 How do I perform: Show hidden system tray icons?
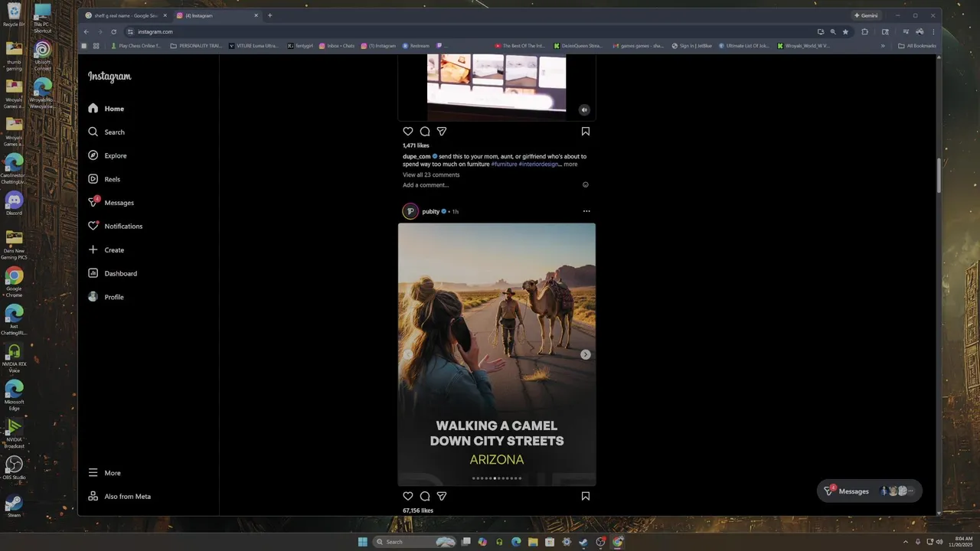tap(906, 542)
